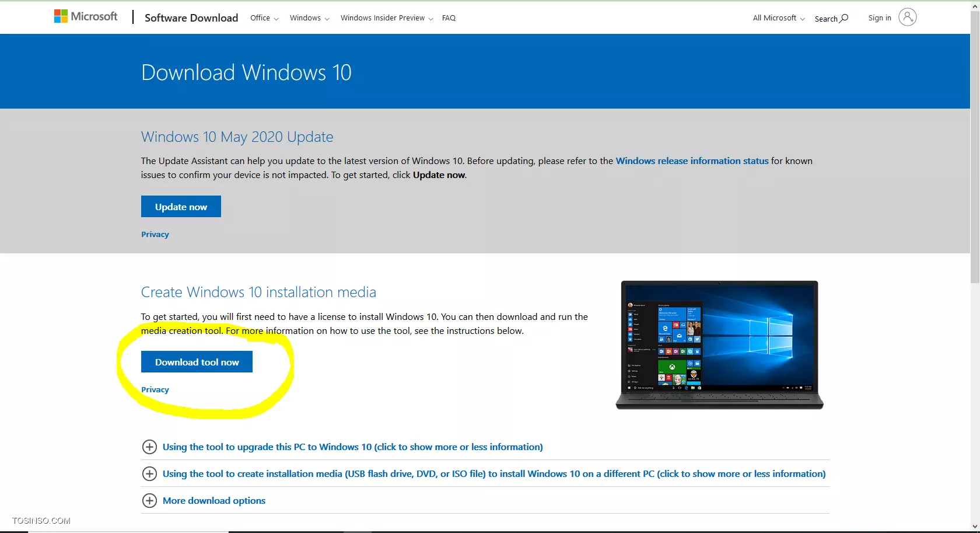The width and height of the screenshot is (980, 533).
Task: Click the Software Download title link
Action: [x=191, y=18]
